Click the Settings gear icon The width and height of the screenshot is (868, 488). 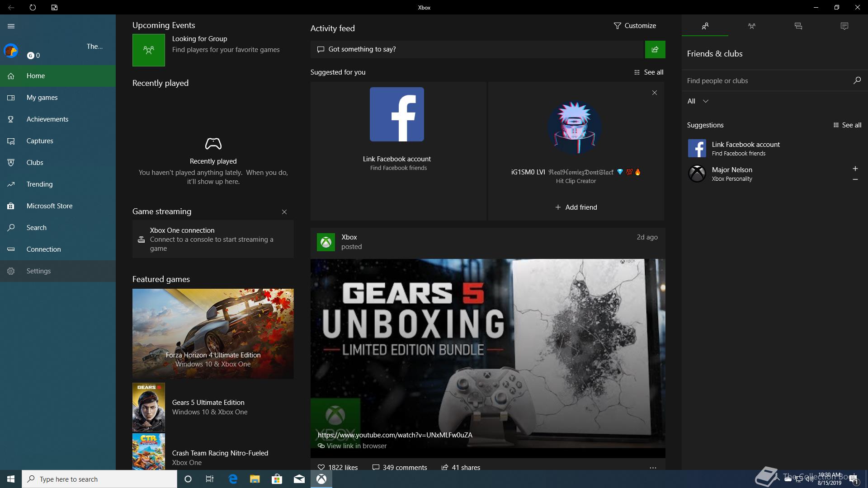pyautogui.click(x=11, y=271)
